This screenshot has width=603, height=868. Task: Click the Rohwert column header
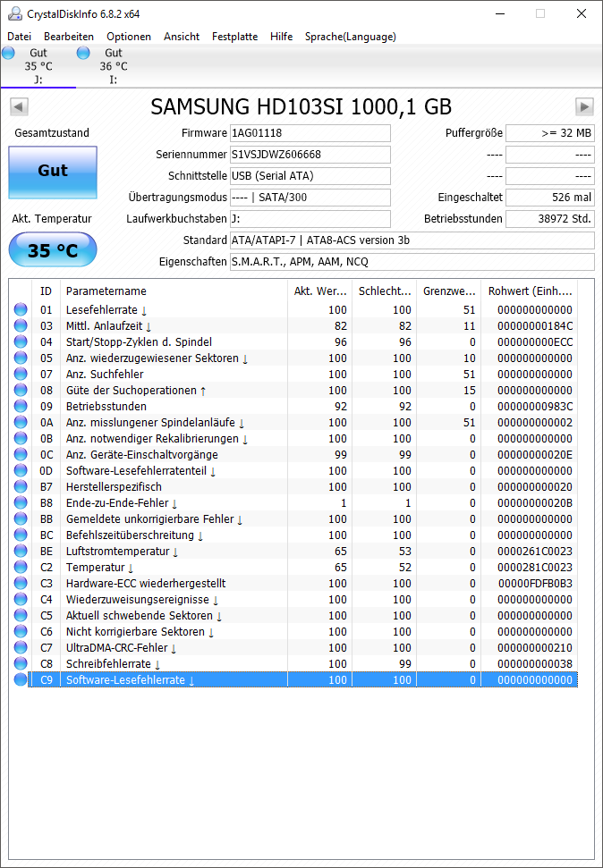(530, 291)
